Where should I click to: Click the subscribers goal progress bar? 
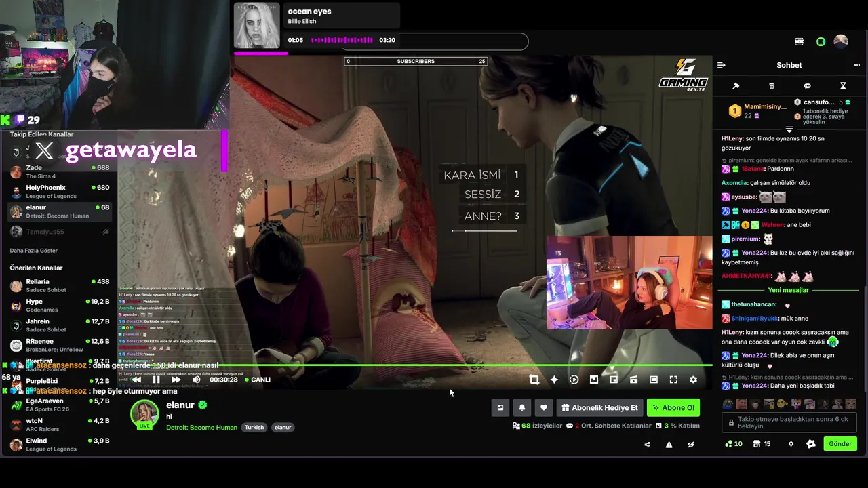(416, 61)
